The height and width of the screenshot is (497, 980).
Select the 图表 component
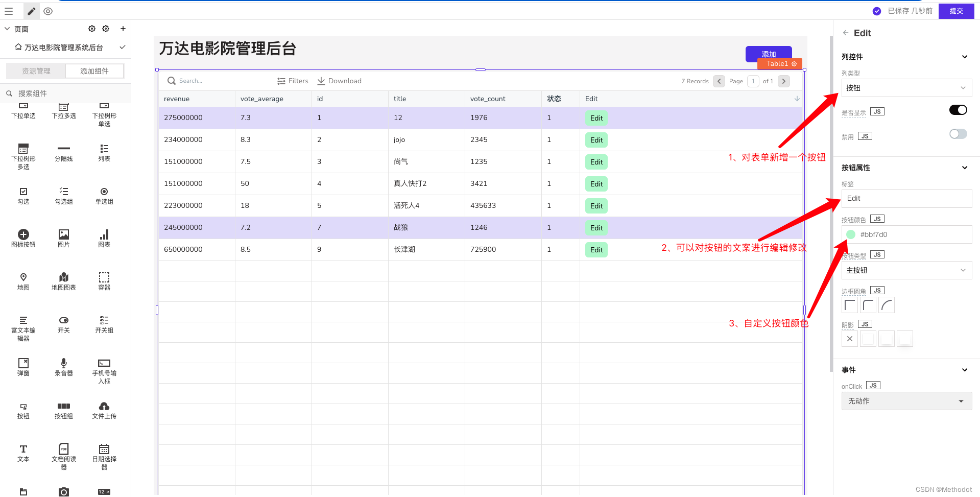pyautogui.click(x=104, y=239)
